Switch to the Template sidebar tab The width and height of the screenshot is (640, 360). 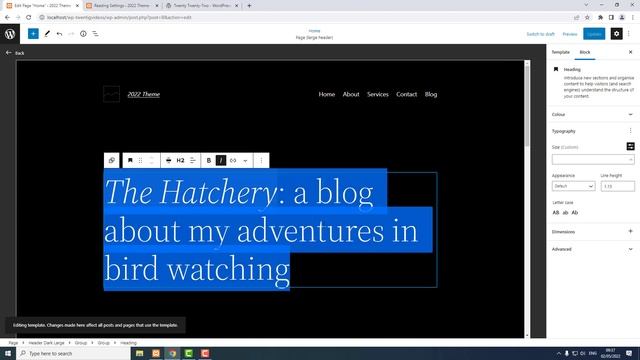[560, 52]
